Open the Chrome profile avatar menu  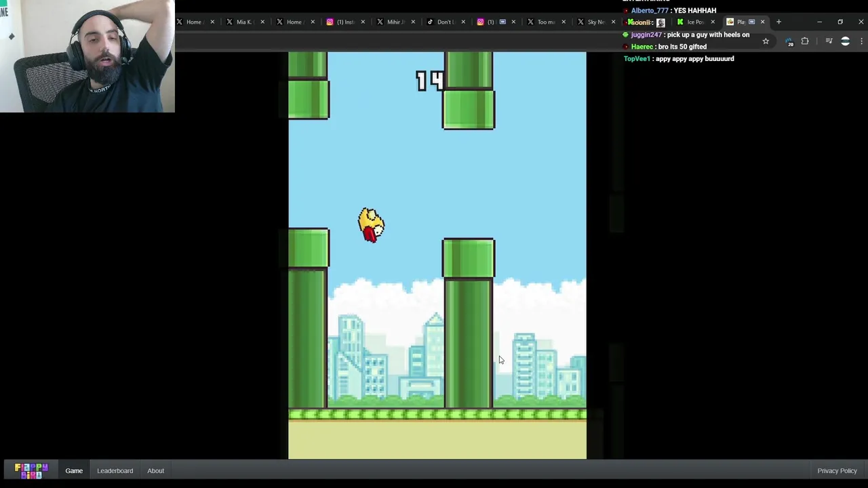pyautogui.click(x=845, y=41)
